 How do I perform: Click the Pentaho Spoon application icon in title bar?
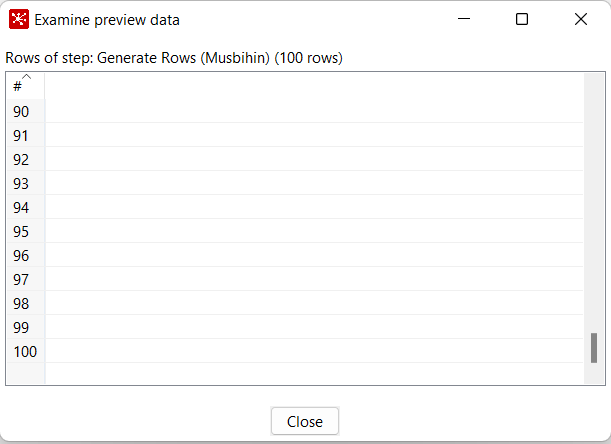click(19, 19)
